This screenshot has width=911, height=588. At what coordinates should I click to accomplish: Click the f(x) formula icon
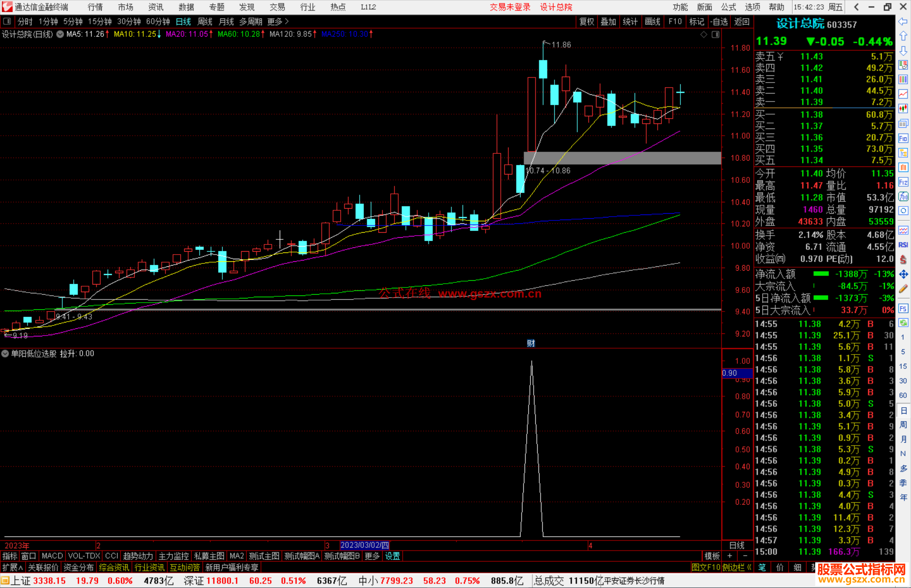tap(903, 196)
